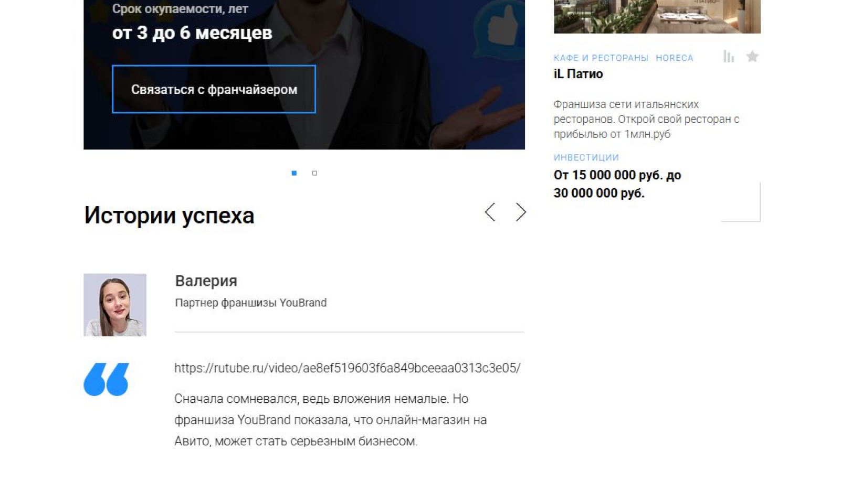Click the name Валерия in the story

click(x=206, y=281)
